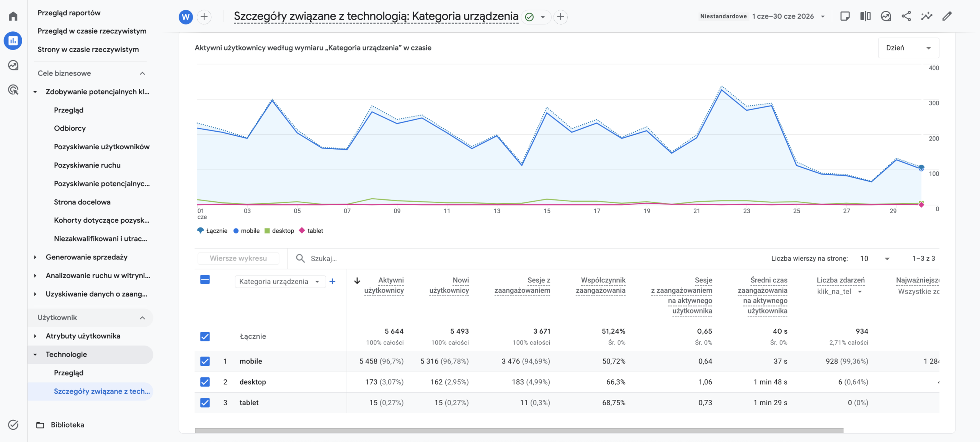The height and width of the screenshot is (442, 980).
Task: Click Liczba zdarzeń column header
Action: point(841,281)
